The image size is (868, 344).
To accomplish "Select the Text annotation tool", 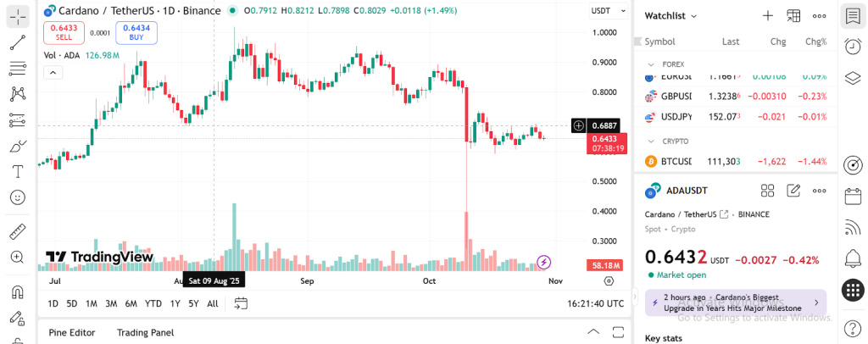I will 18,171.
